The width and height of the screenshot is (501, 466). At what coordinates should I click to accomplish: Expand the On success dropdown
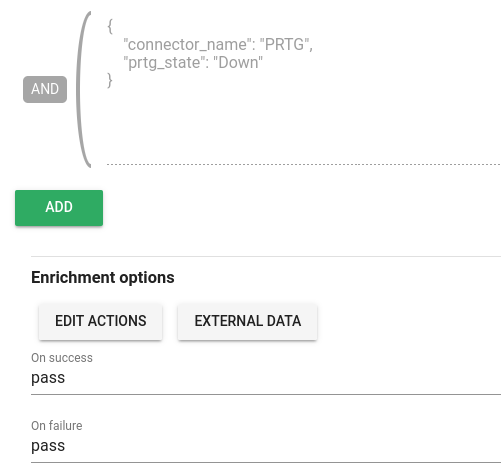[x=266, y=378]
